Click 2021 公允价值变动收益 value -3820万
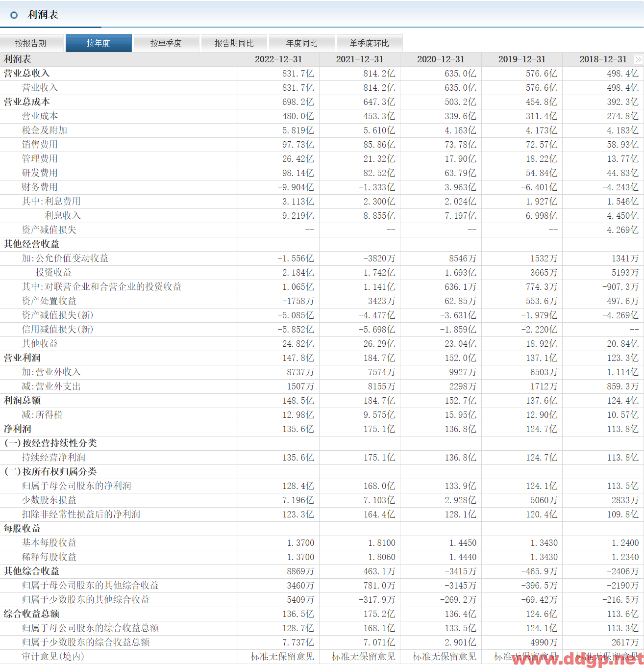This screenshot has width=644, height=668. (379, 258)
